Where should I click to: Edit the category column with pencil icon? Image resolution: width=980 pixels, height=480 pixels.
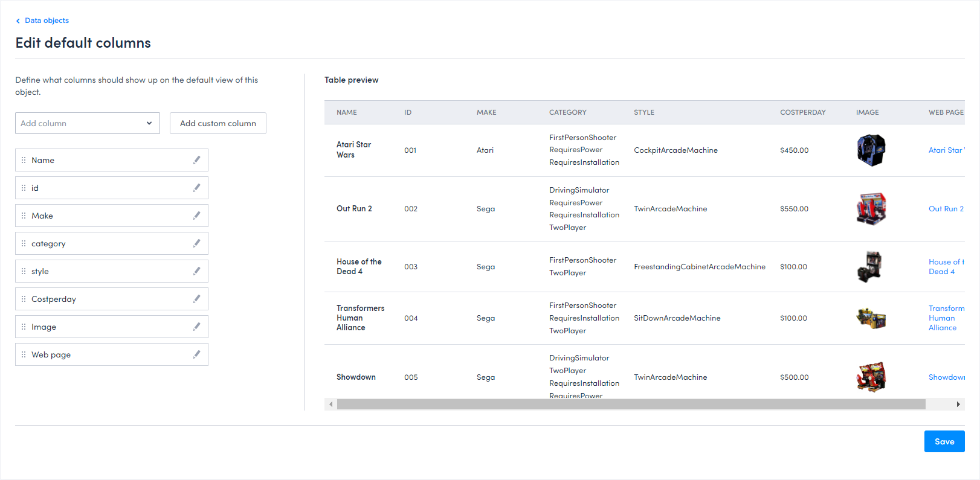(196, 243)
